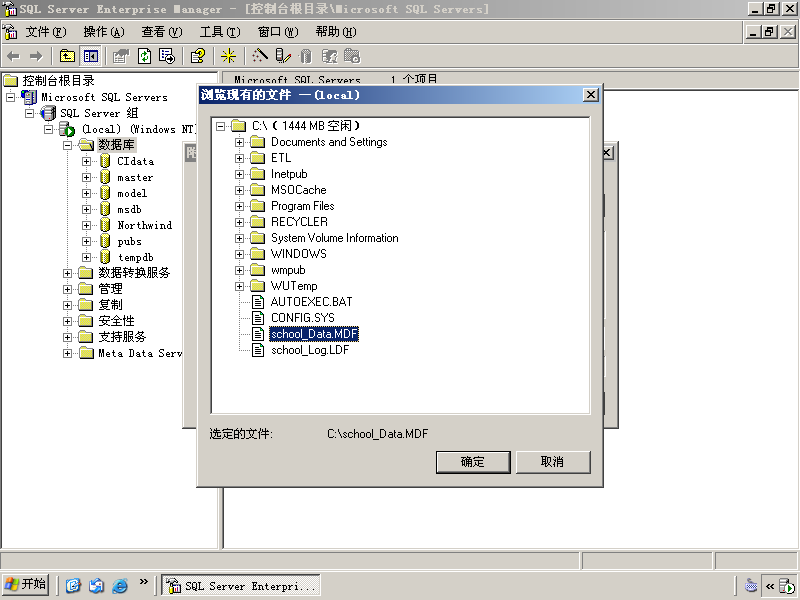Screen dimensions: 800x600
Task: Expand the pubs database node
Action: click(x=86, y=241)
